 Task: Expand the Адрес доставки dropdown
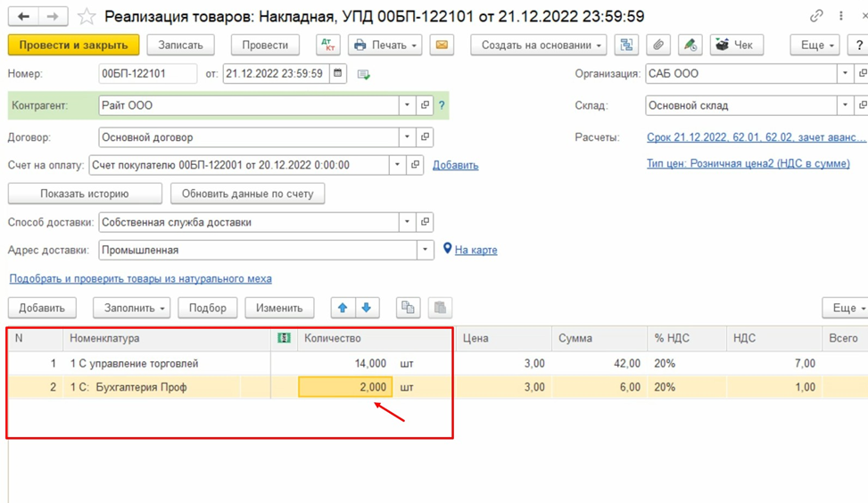tap(425, 250)
